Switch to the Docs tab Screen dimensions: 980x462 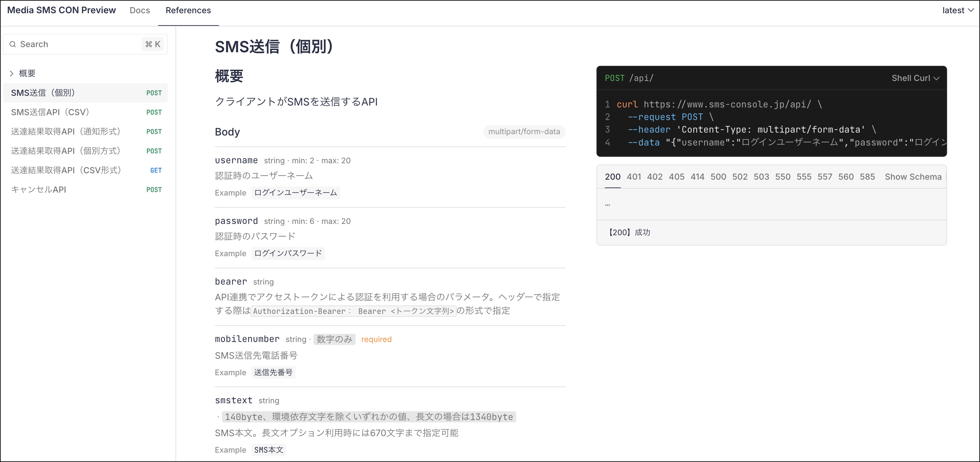click(x=140, y=10)
